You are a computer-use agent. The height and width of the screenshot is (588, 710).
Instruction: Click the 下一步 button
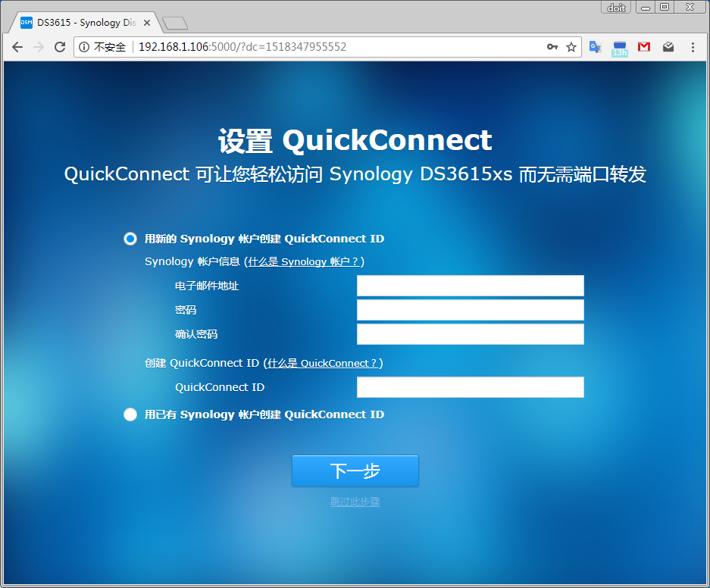(355, 471)
